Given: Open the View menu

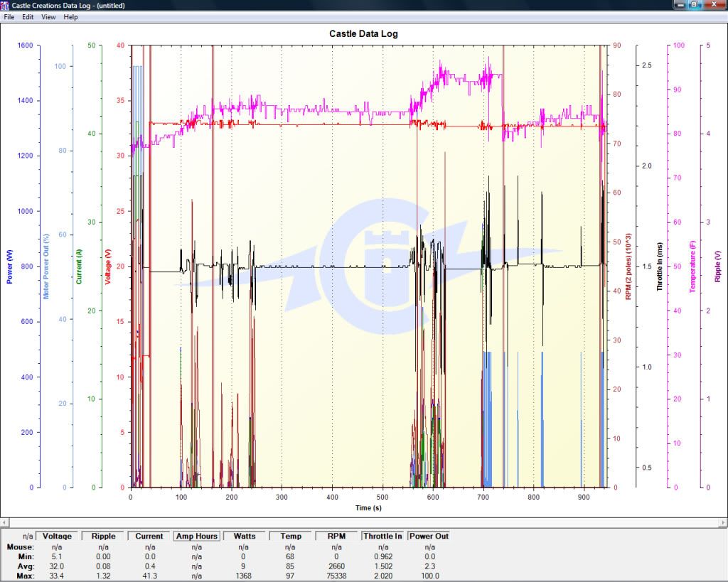Looking at the screenshot, I should point(48,16).
